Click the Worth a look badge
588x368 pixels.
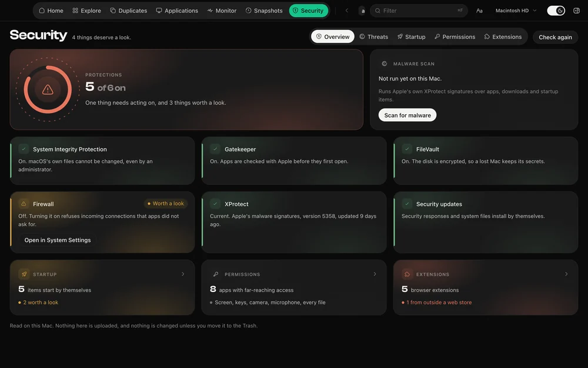(x=165, y=204)
